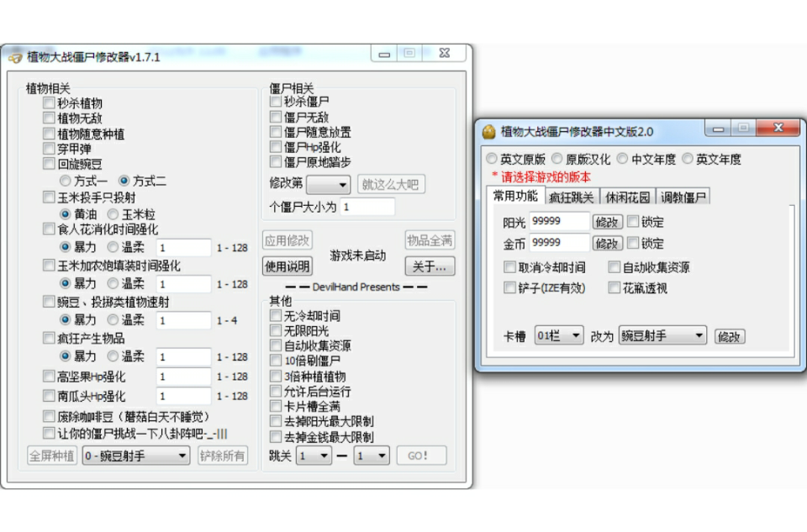The image size is (807, 532).
Task: Check 玉米投手只投射 option
Action: pyautogui.click(x=49, y=197)
